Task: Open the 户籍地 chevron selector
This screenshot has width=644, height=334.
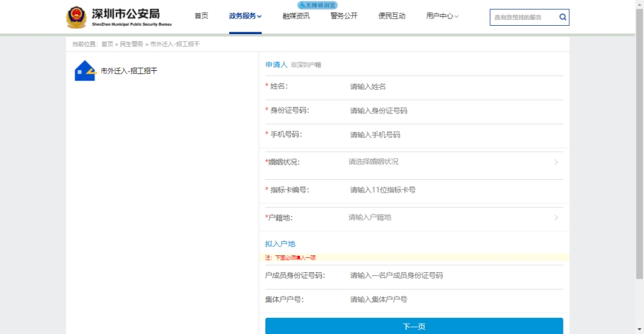Action: tap(556, 217)
